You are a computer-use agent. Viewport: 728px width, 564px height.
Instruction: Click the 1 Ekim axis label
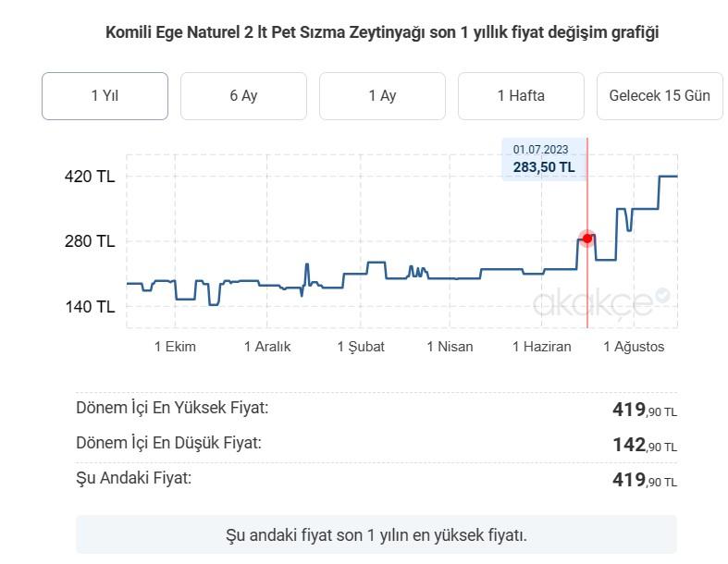(175, 347)
